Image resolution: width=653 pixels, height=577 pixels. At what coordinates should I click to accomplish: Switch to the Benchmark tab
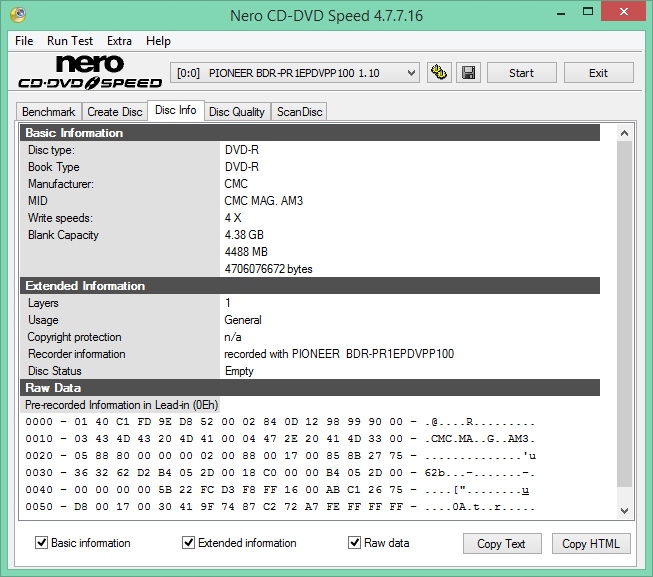pos(48,112)
